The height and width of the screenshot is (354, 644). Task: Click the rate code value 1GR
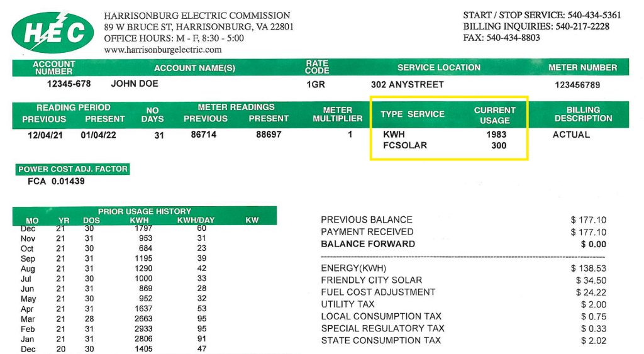click(x=316, y=85)
